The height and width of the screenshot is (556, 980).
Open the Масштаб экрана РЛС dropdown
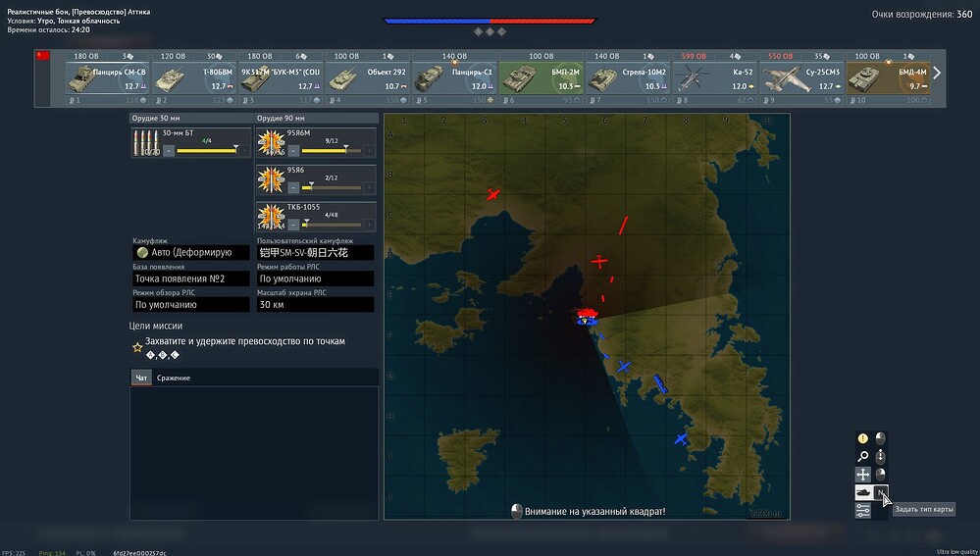(x=316, y=305)
